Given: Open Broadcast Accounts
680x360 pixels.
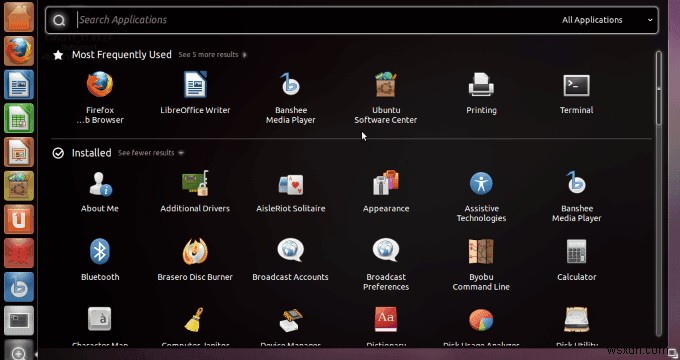Looking at the screenshot, I should point(291,260).
